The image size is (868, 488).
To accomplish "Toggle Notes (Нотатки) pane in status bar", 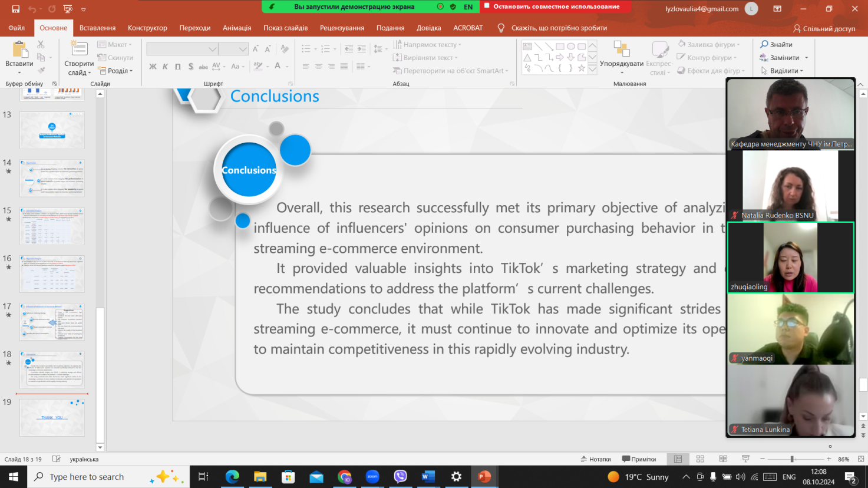I will pyautogui.click(x=596, y=459).
